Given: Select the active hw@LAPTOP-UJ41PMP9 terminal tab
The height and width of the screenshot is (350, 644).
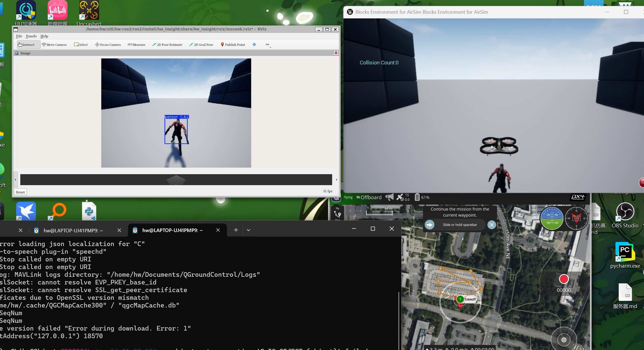Looking at the screenshot, I should coord(173,230).
